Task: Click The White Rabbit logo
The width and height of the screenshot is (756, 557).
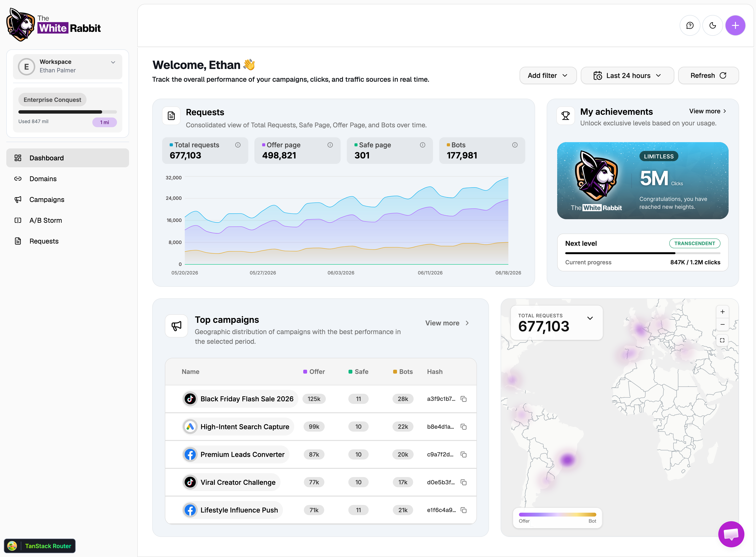Action: click(x=54, y=25)
